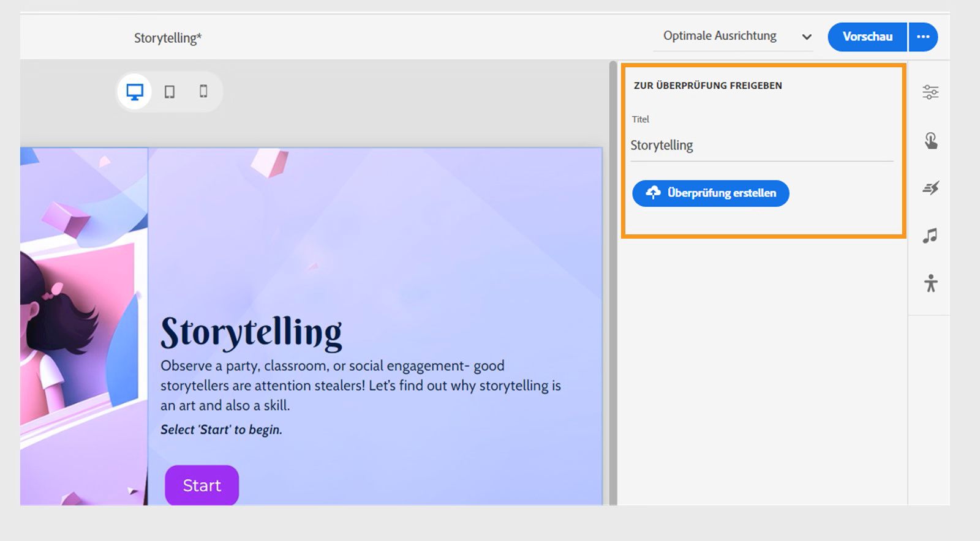Select the Storytelling heading on the slide
Viewport: 980px width, 541px height.
(x=251, y=333)
